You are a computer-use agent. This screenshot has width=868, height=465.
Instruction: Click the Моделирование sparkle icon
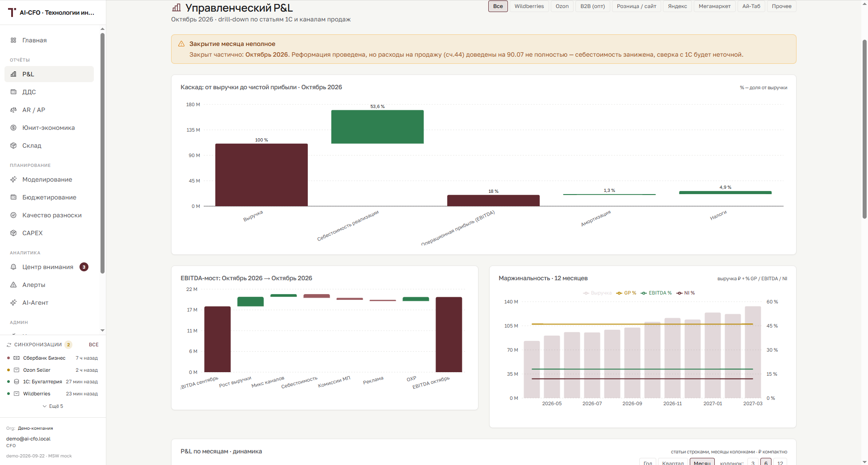click(13, 179)
